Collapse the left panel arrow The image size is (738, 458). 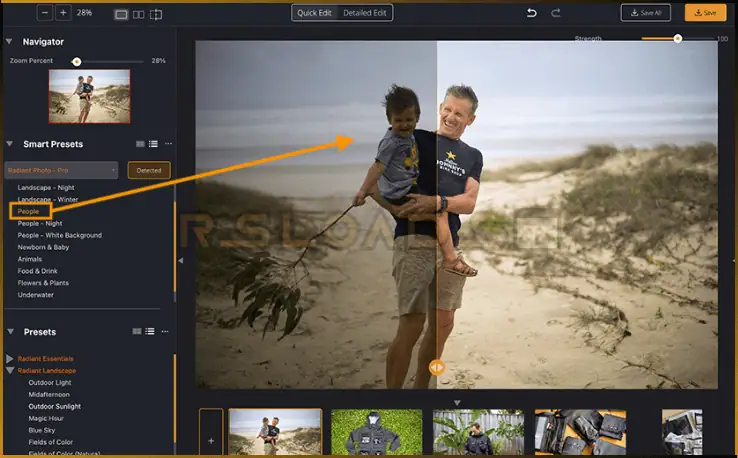181,260
